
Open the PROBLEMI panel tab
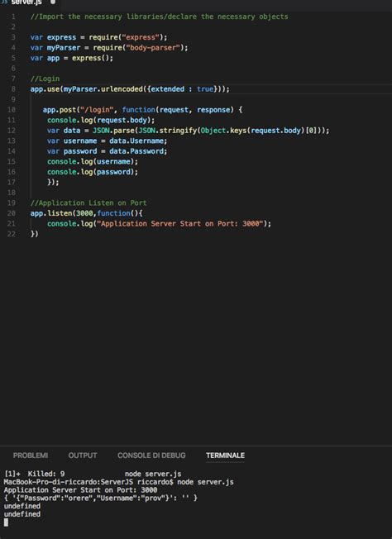point(31,456)
